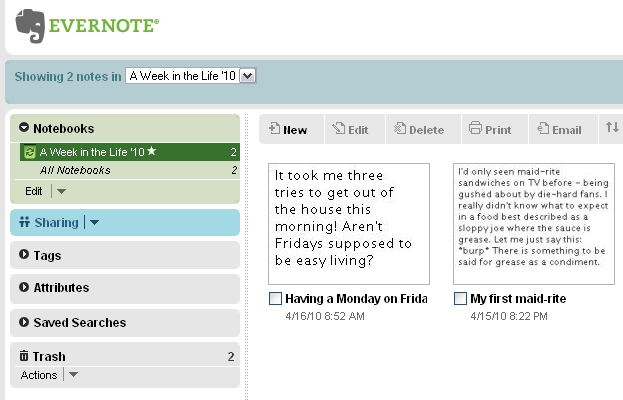623x400 pixels.
Task: Check the 'My first maid-rite' checkbox
Action: [460, 298]
